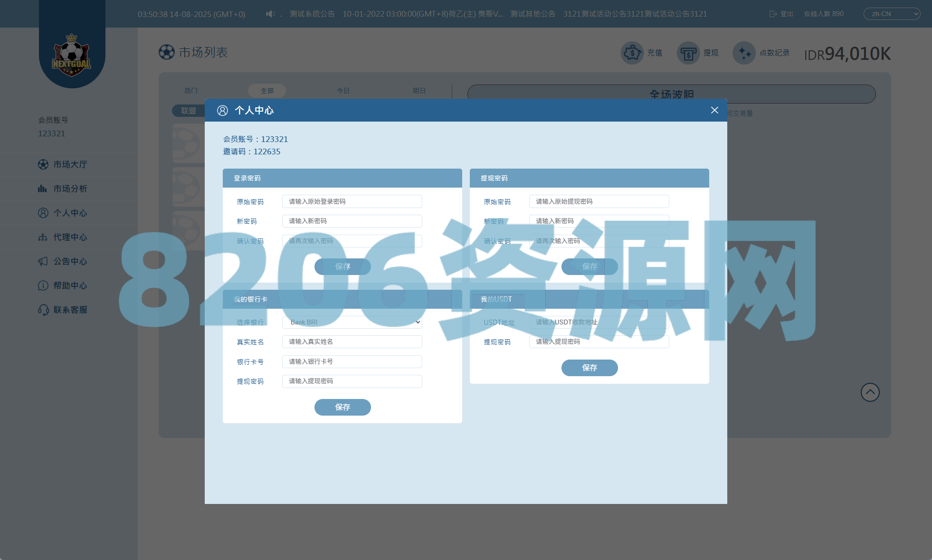This screenshot has width=932, height=560.
Task: Save the 登录密码 section
Action: [342, 266]
